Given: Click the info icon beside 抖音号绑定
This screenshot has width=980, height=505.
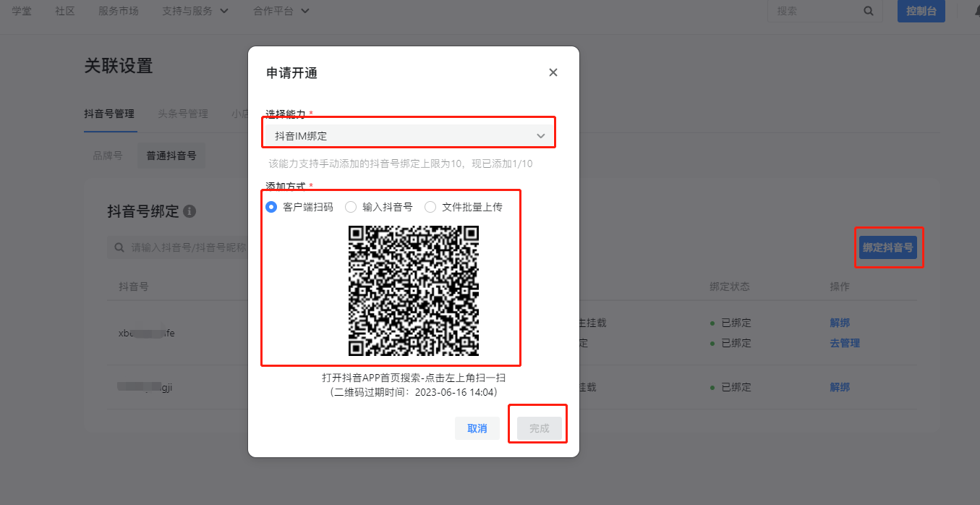Looking at the screenshot, I should click(x=189, y=211).
